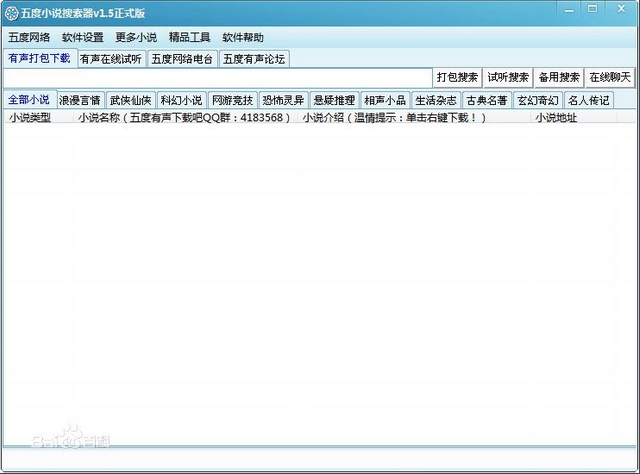Screen dimensions: 640x474
Task: Click the 打包搜索 button
Action: click(457, 77)
